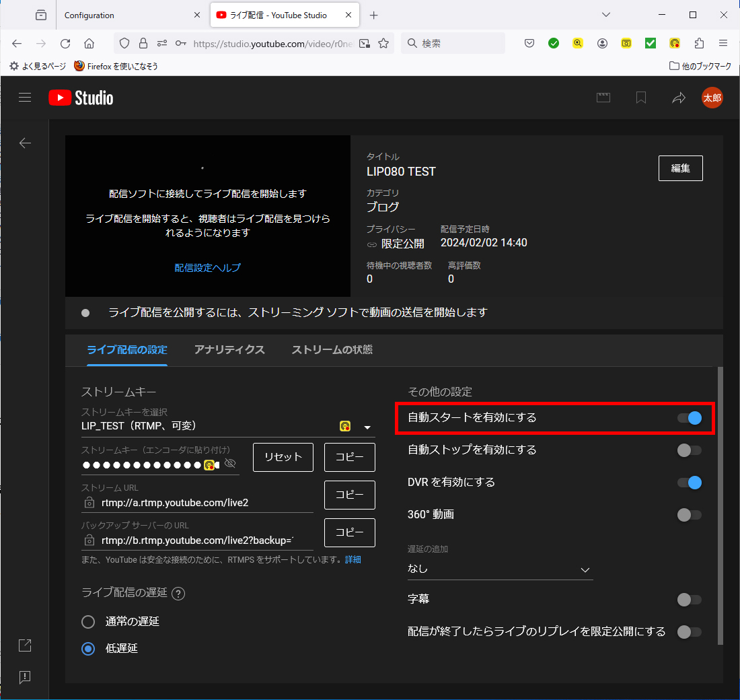Click the browser back arrow

pos(17,44)
